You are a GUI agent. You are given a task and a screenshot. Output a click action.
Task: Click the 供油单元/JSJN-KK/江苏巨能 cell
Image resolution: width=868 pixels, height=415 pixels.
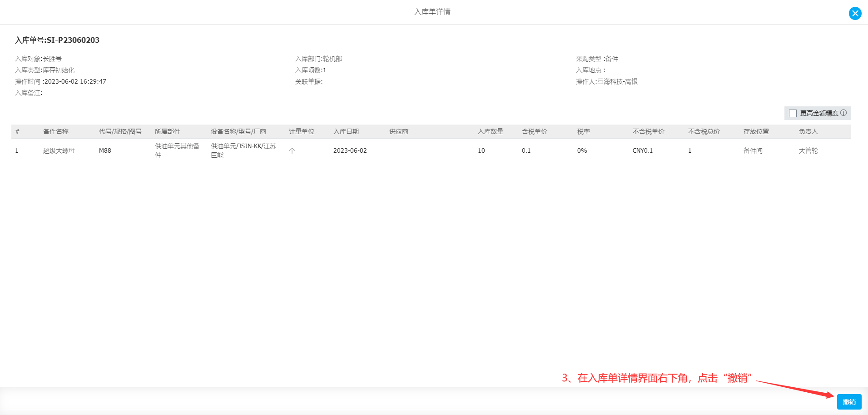[x=243, y=150]
